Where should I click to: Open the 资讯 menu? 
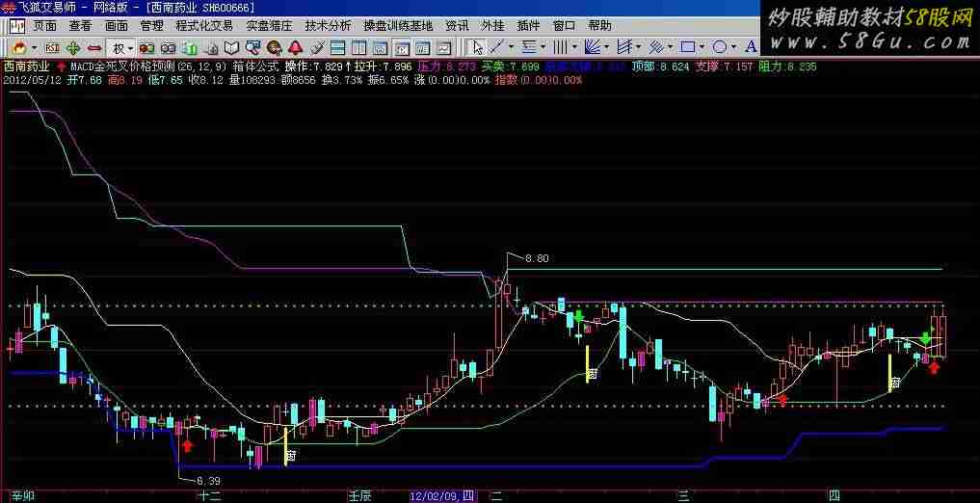tap(457, 26)
